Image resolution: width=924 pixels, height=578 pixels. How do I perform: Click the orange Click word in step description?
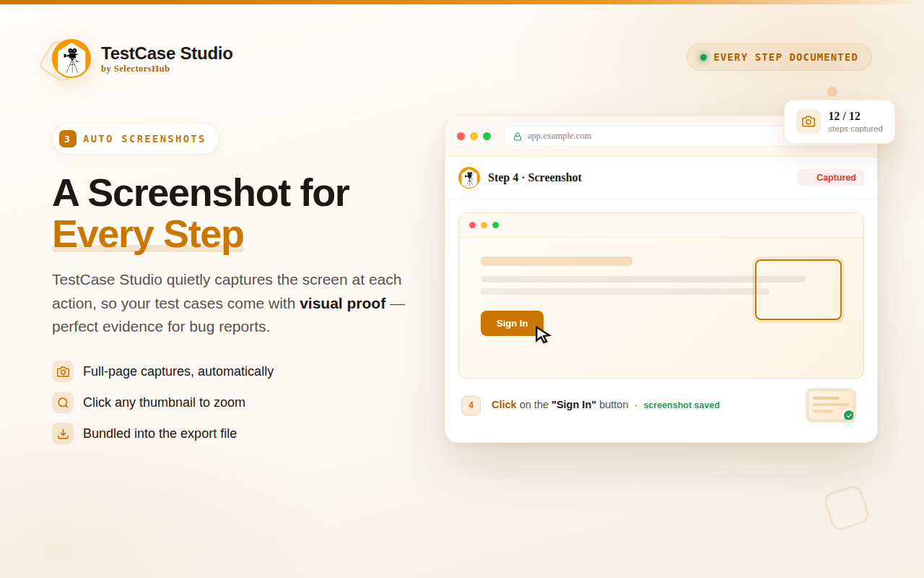(x=504, y=405)
